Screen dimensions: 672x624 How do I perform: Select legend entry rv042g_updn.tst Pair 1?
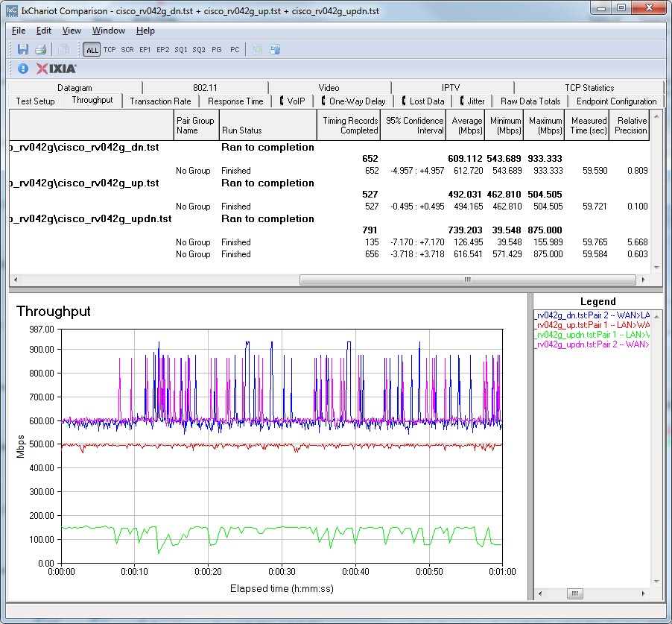[x=592, y=335]
